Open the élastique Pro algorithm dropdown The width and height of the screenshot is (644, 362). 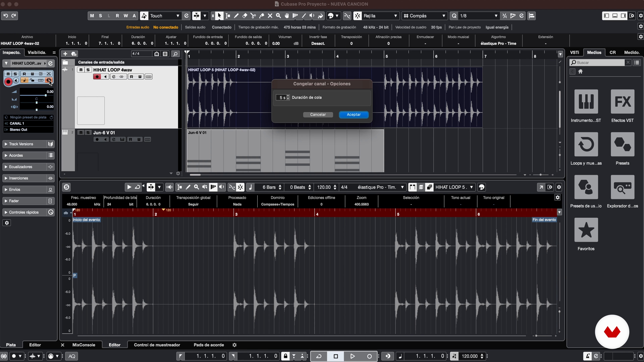coord(381,187)
